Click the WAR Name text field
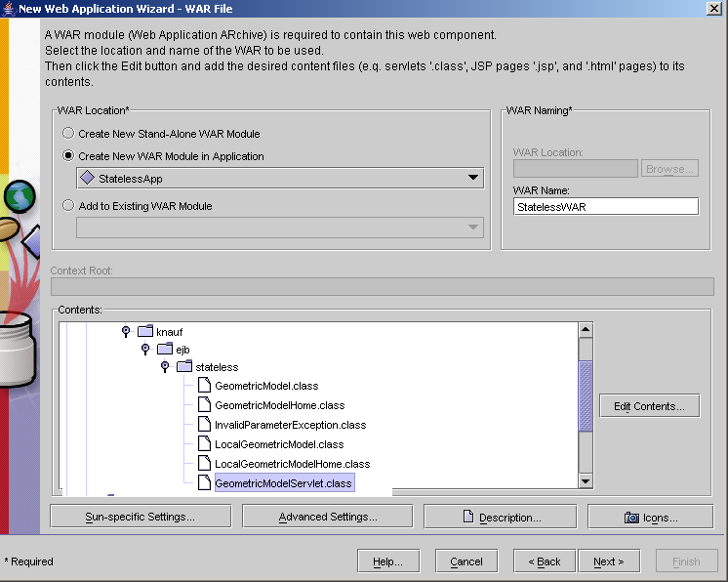 click(x=605, y=206)
